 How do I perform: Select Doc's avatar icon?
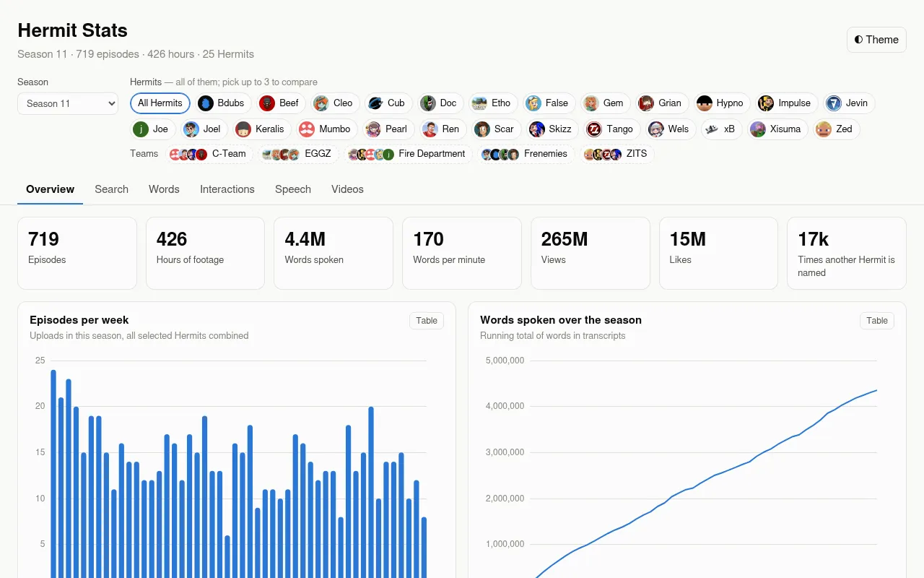pos(428,103)
